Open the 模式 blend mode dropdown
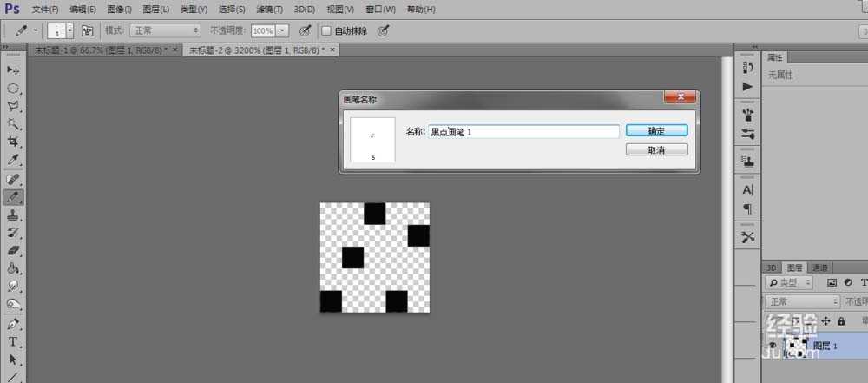The width and height of the screenshot is (868, 383). coord(165,30)
